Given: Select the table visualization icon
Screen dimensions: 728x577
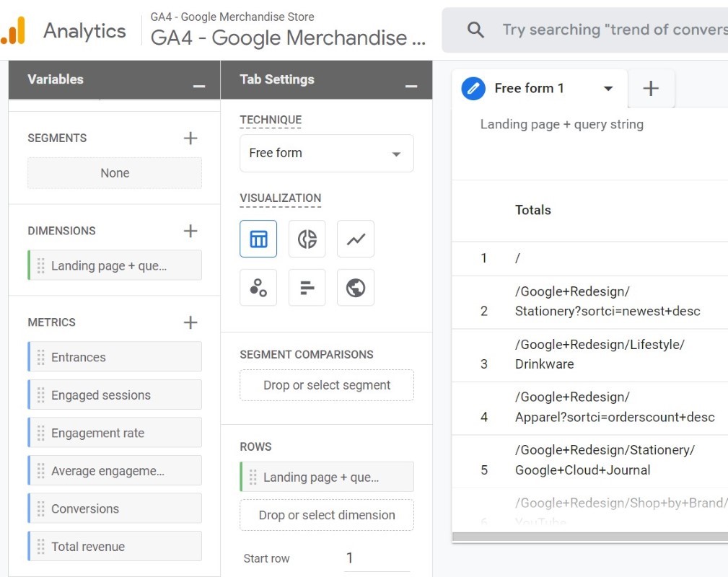Looking at the screenshot, I should (x=258, y=239).
